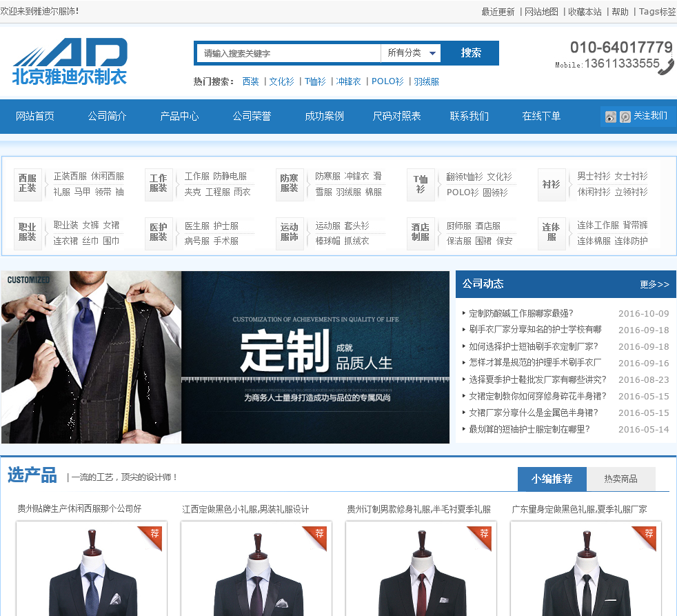Open 公司荣誉 in the navigation bar
Viewport: 677px width, 616px height.
[x=252, y=116]
